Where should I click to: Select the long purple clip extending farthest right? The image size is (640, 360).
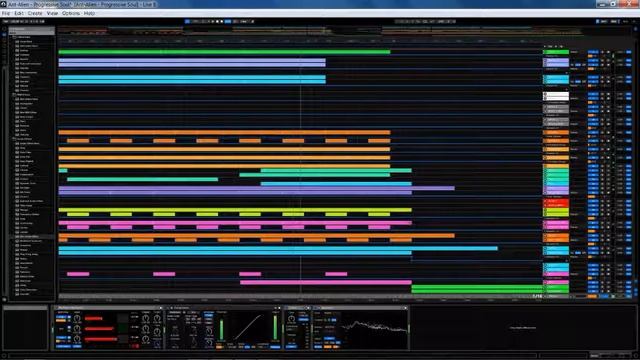click(256, 188)
